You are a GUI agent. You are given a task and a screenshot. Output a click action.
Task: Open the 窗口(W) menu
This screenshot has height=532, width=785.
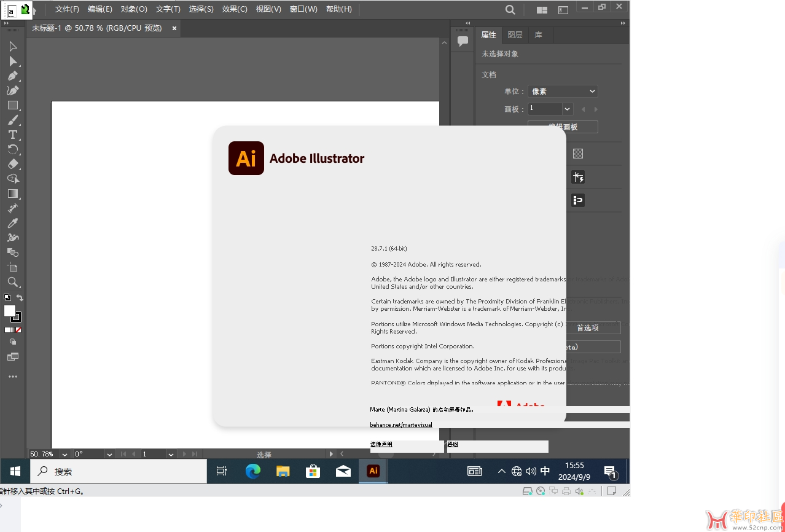tap(303, 9)
